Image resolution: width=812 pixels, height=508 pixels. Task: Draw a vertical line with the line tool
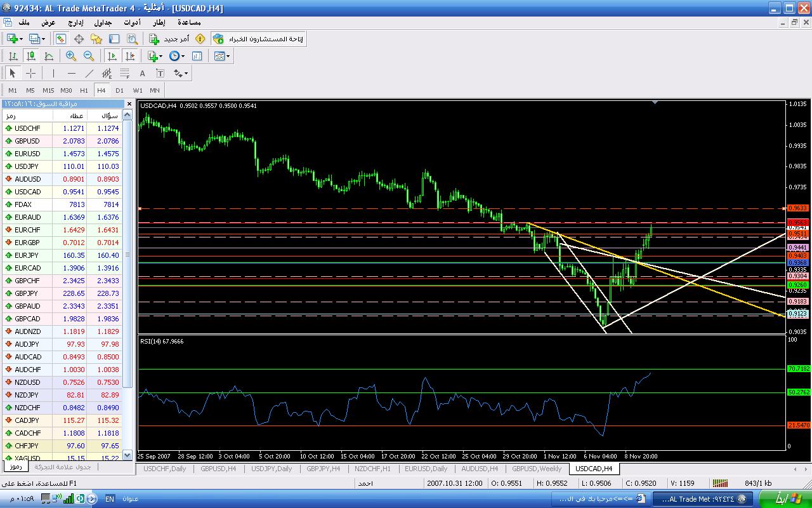tap(54, 73)
